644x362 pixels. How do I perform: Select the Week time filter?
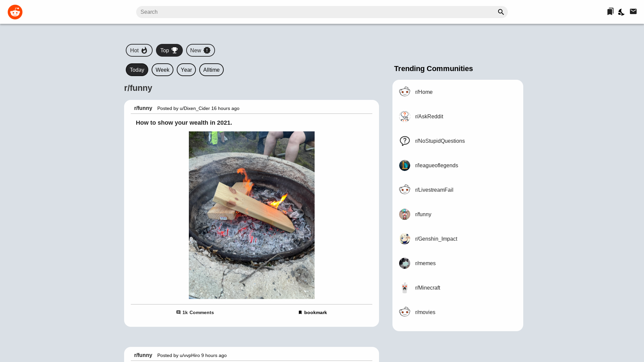(162, 70)
